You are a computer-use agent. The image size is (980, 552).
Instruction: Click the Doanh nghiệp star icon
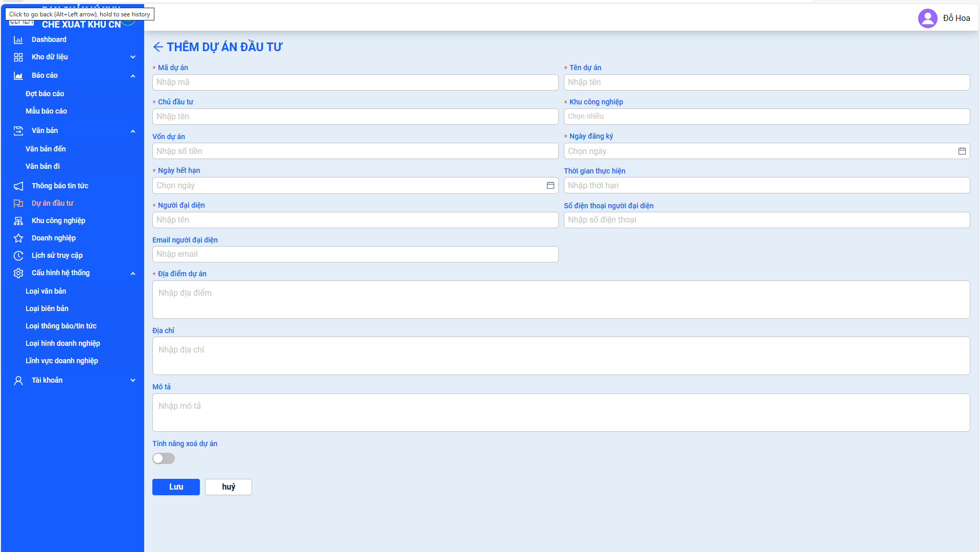pos(18,238)
